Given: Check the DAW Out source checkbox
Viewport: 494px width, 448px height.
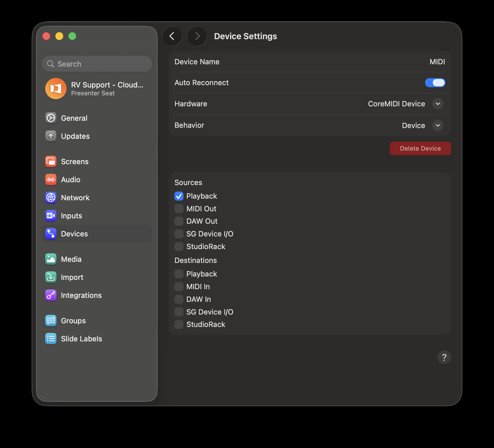Looking at the screenshot, I should [179, 221].
